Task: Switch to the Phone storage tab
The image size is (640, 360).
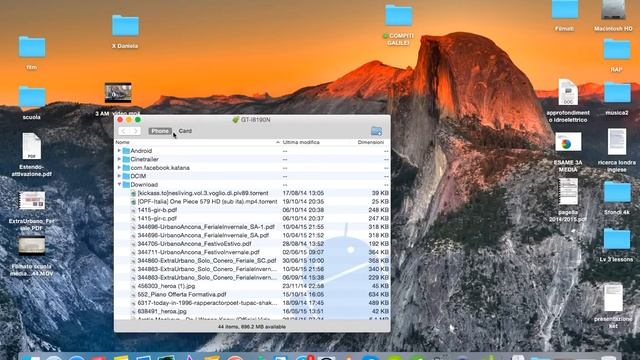Action: [160, 131]
